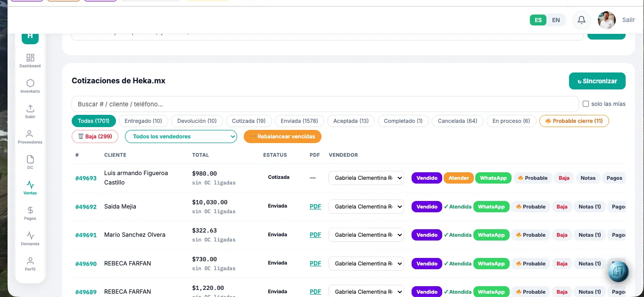This screenshot has height=297, width=644.
Task: Filter by 'Enviada (1578)'
Action: click(x=299, y=121)
